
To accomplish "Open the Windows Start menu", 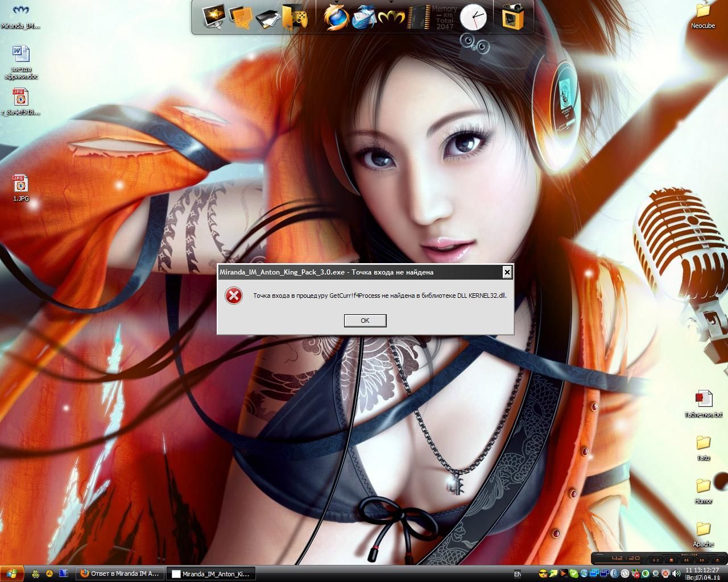I will point(11,573).
